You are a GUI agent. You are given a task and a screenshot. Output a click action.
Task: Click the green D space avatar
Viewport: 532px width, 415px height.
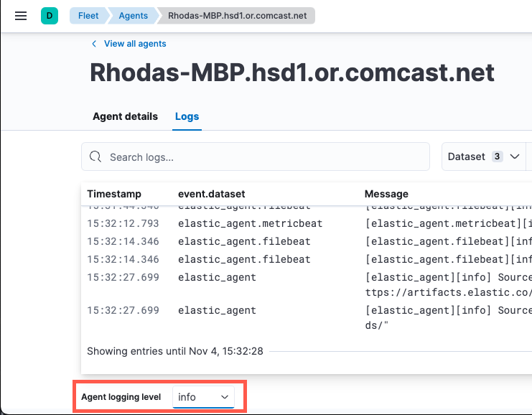pyautogui.click(x=50, y=15)
